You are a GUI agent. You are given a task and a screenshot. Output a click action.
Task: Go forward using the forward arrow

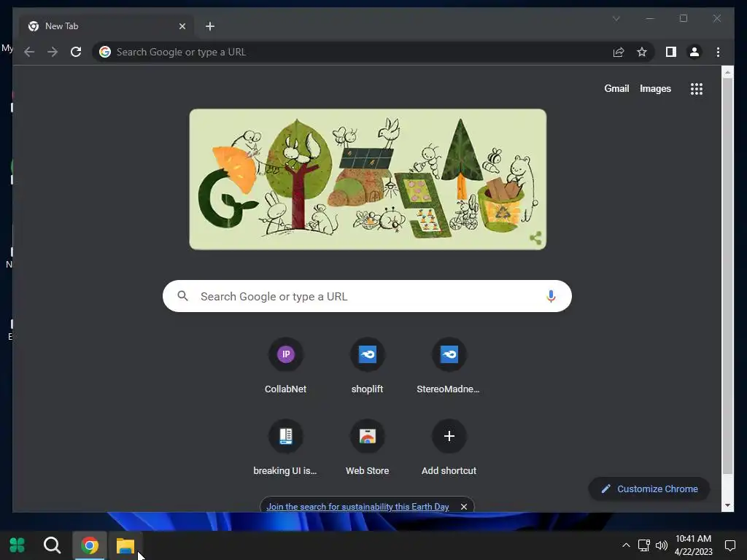(53, 52)
